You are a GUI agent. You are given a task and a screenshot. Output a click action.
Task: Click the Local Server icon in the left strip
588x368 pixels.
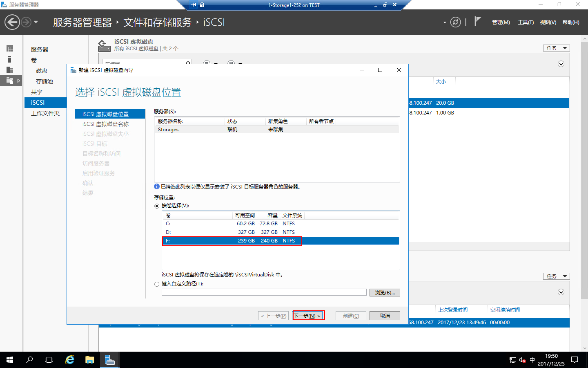(10, 59)
